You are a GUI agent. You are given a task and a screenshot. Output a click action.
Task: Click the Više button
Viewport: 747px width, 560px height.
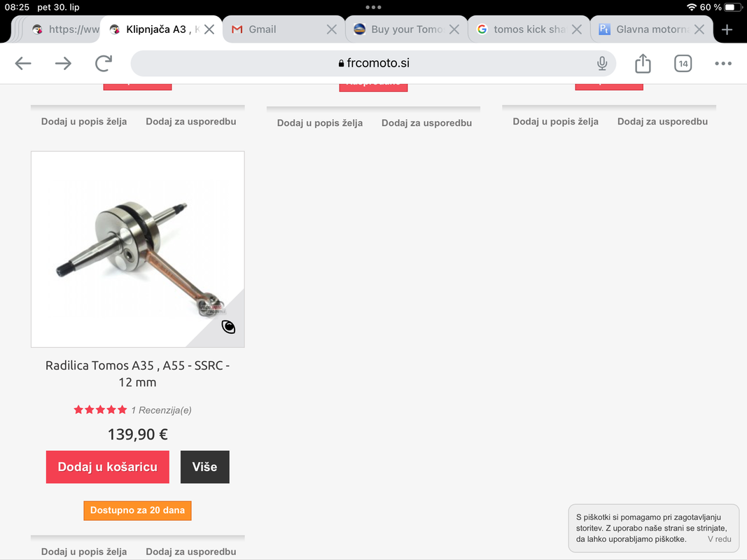[205, 467]
